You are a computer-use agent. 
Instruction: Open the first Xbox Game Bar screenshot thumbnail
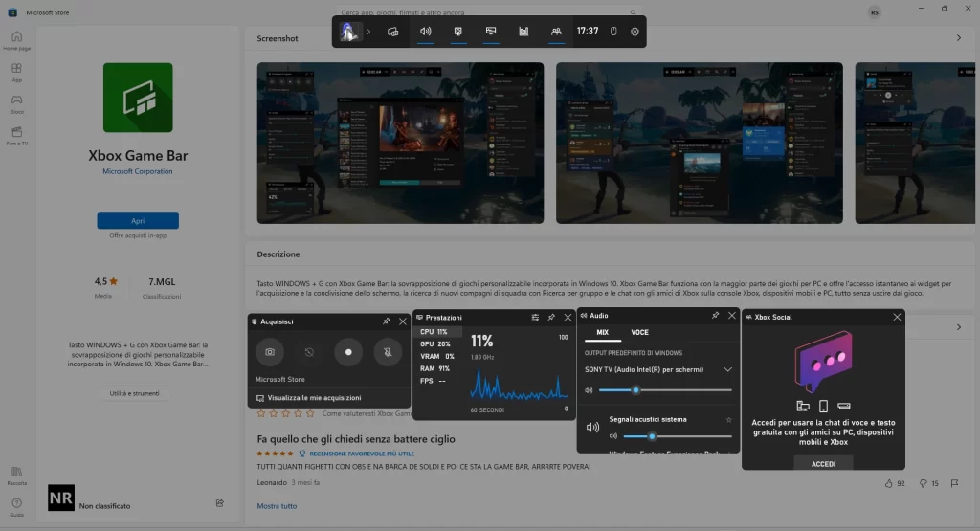tap(400, 144)
